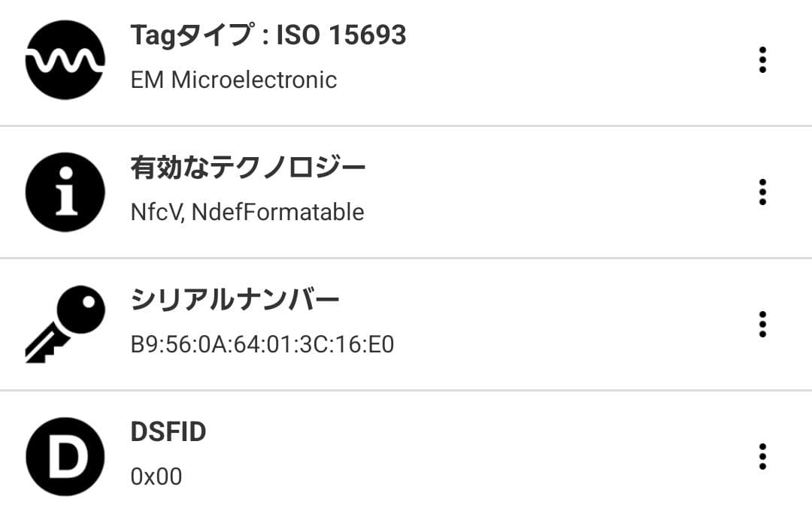Tap the NfcV technology text

pyautogui.click(x=156, y=213)
